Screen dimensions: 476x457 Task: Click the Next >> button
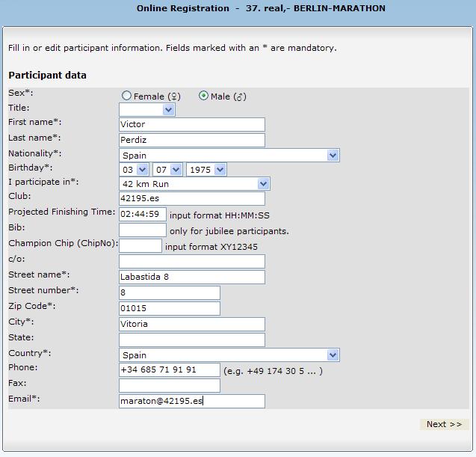click(x=444, y=424)
